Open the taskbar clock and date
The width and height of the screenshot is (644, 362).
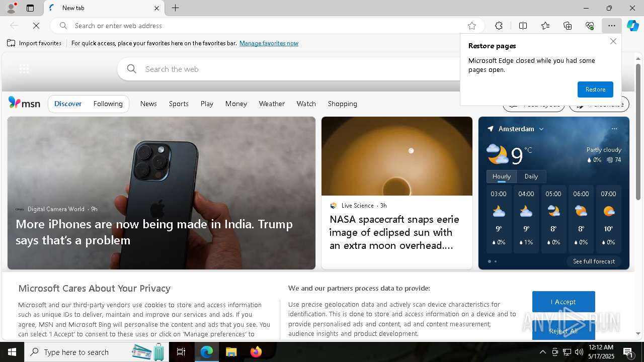coord(601,352)
